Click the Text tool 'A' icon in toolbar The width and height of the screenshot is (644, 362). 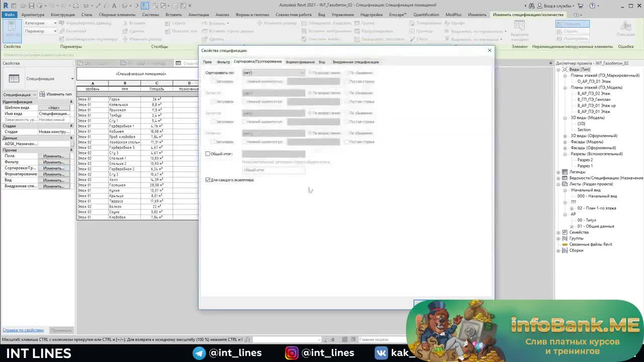(x=115, y=6)
